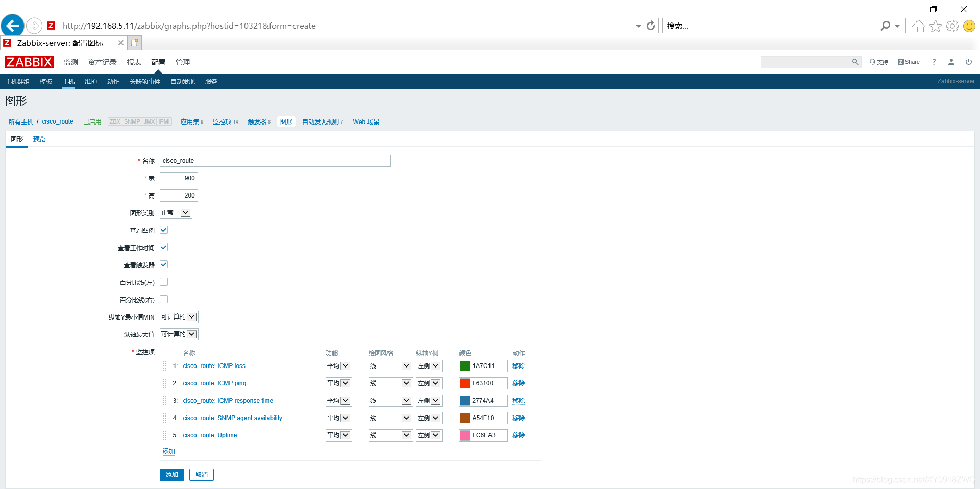The height and width of the screenshot is (489, 980).
Task: Remove the SNMP agent availability item
Action: (x=519, y=418)
